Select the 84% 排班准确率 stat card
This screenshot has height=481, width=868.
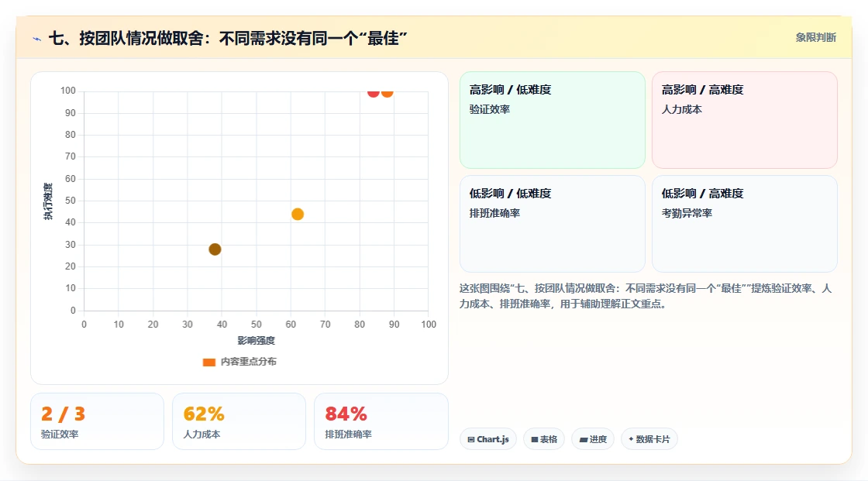[x=381, y=421]
